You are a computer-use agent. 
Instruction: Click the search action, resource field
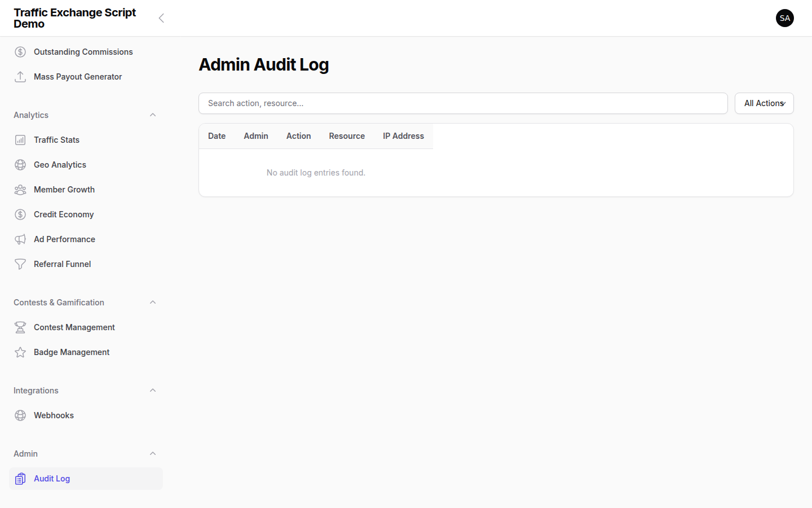coord(463,103)
